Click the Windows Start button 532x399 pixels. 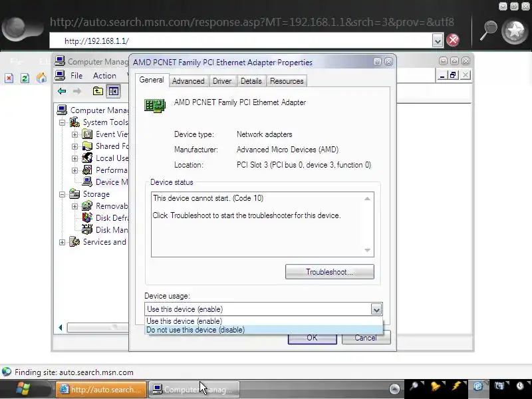coord(23,389)
